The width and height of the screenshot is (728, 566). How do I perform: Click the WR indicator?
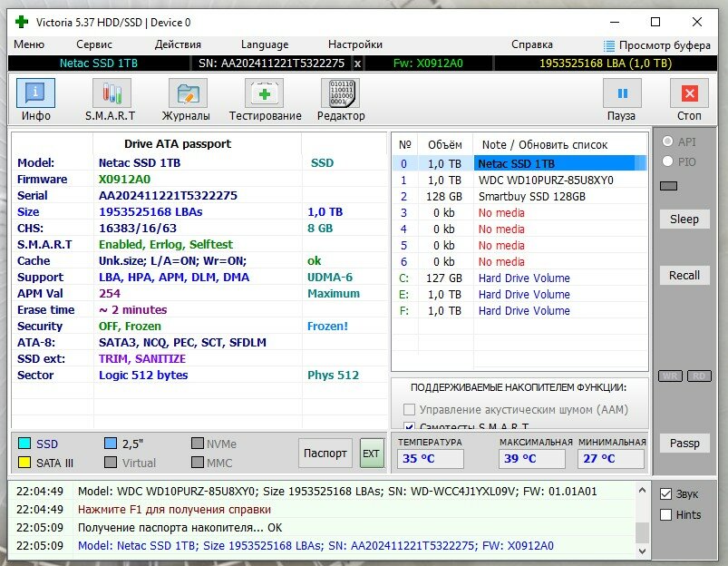pyautogui.click(x=670, y=376)
